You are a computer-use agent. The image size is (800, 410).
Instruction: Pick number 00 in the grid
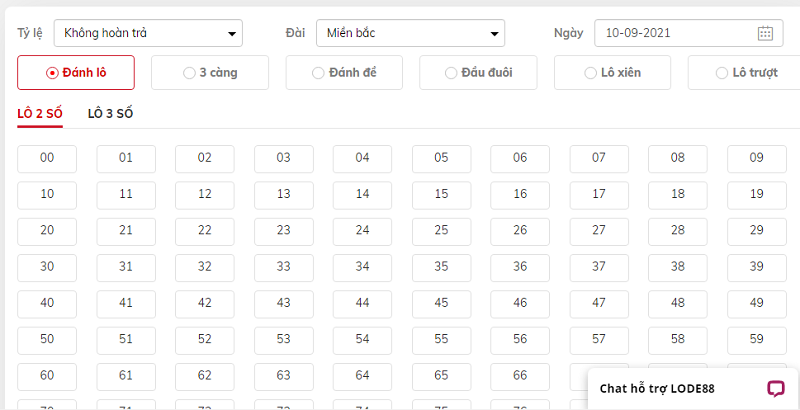tap(47, 159)
